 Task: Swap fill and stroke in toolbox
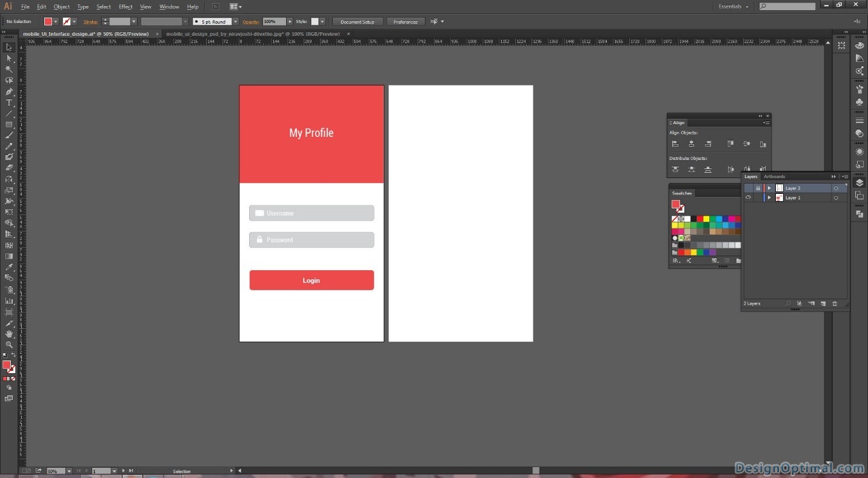click(13, 355)
